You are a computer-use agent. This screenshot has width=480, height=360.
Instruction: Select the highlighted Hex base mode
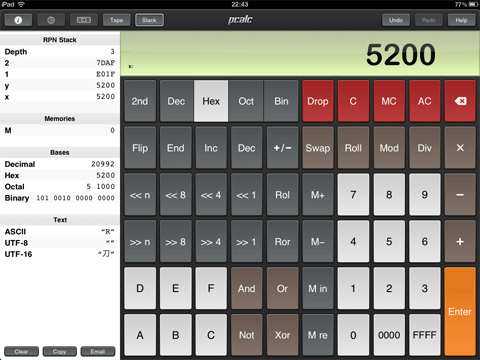[x=211, y=101]
